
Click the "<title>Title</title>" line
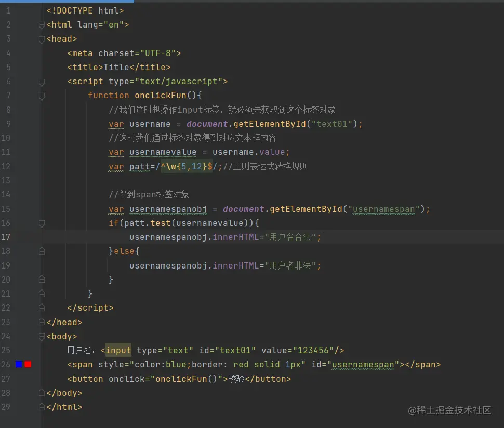click(x=118, y=67)
